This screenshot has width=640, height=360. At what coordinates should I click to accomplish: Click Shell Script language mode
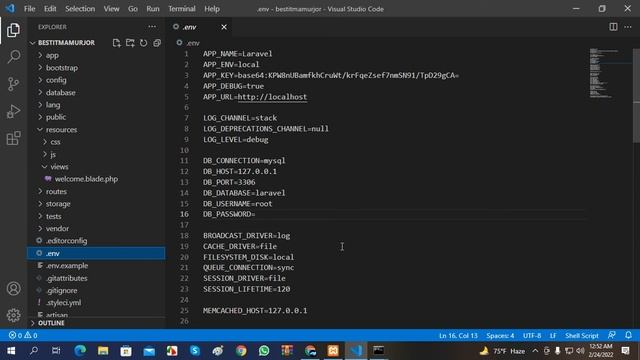[x=582, y=336]
